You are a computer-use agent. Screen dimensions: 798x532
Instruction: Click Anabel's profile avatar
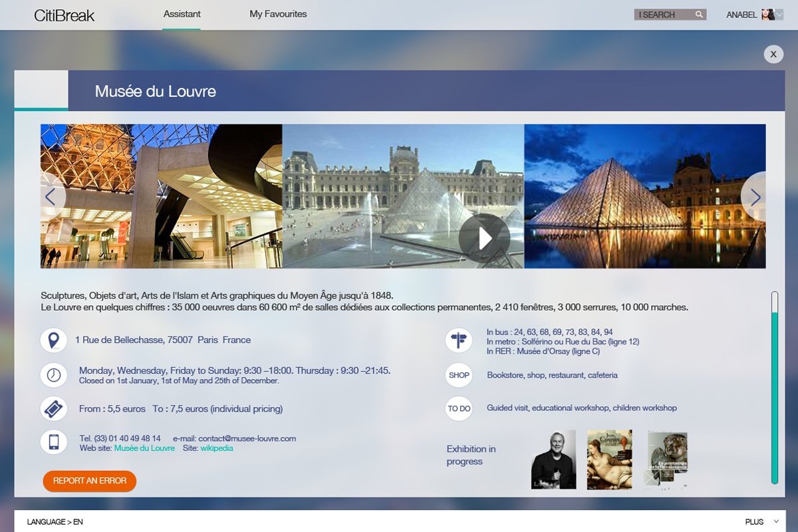[x=767, y=15]
